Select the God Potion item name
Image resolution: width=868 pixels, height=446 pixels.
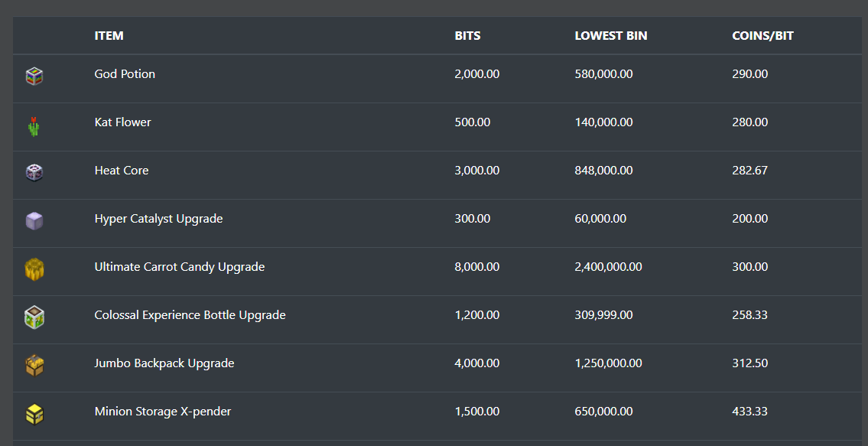point(125,73)
